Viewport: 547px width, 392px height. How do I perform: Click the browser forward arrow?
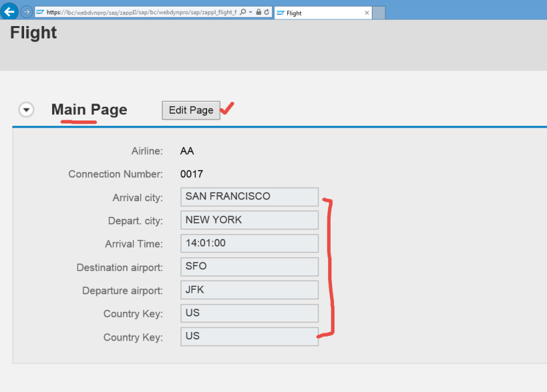[26, 12]
